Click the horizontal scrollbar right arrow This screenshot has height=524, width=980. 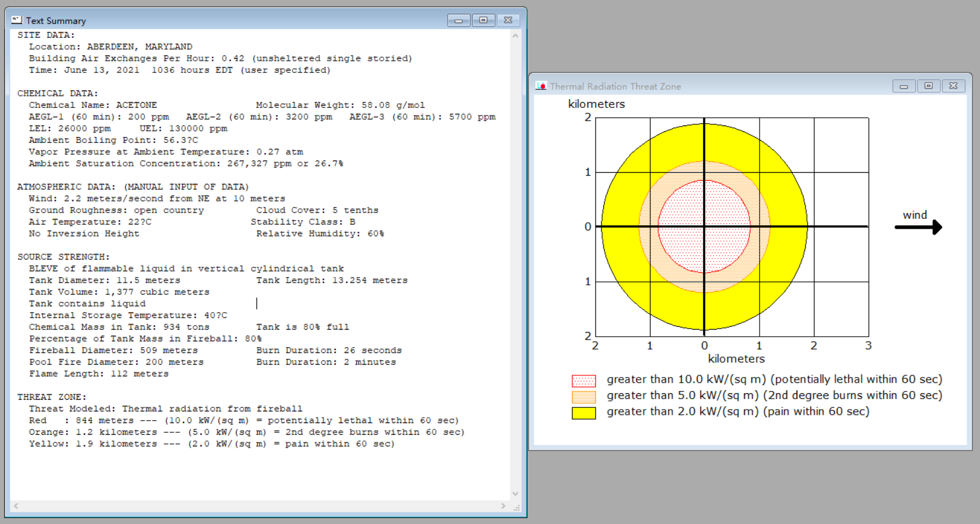(x=503, y=506)
